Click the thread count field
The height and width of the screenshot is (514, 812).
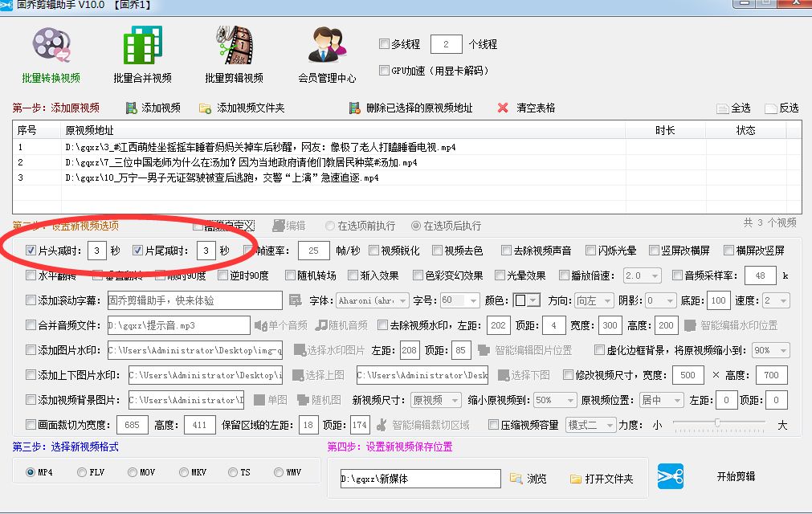pos(446,44)
